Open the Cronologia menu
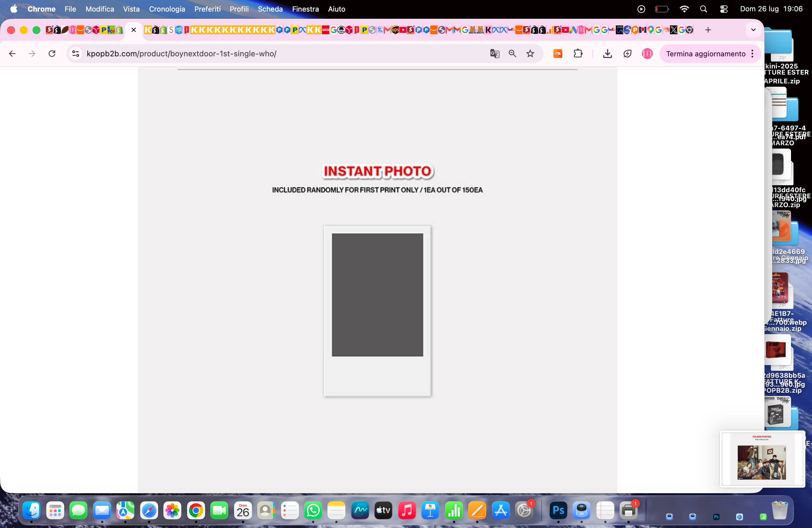This screenshot has height=528, width=812. coord(167,9)
